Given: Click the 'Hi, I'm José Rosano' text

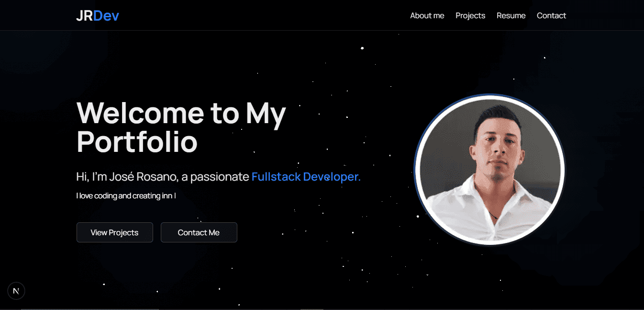Looking at the screenshot, I should point(127,177).
